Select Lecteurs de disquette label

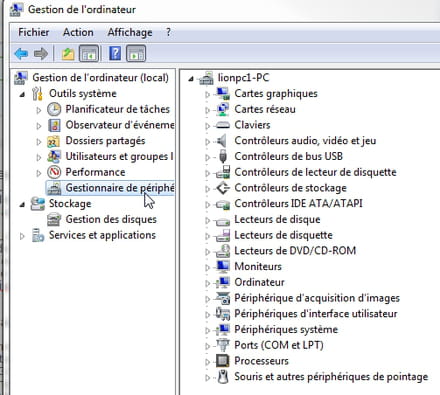click(x=283, y=235)
